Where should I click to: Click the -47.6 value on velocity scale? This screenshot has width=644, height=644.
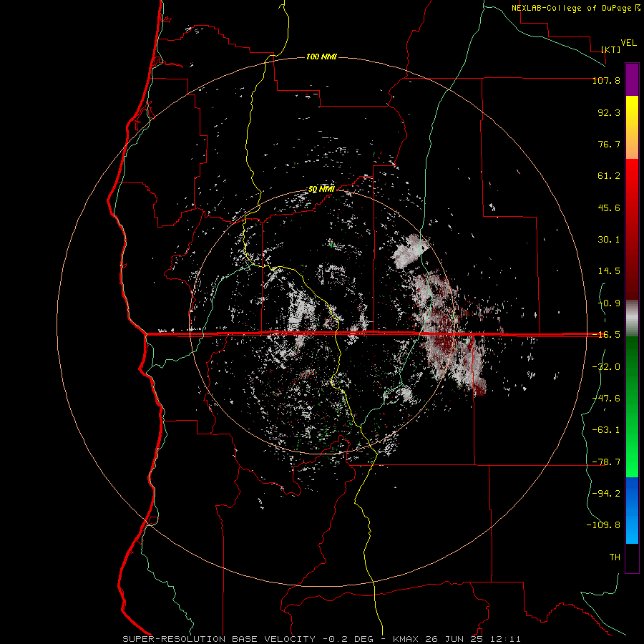click(606, 399)
